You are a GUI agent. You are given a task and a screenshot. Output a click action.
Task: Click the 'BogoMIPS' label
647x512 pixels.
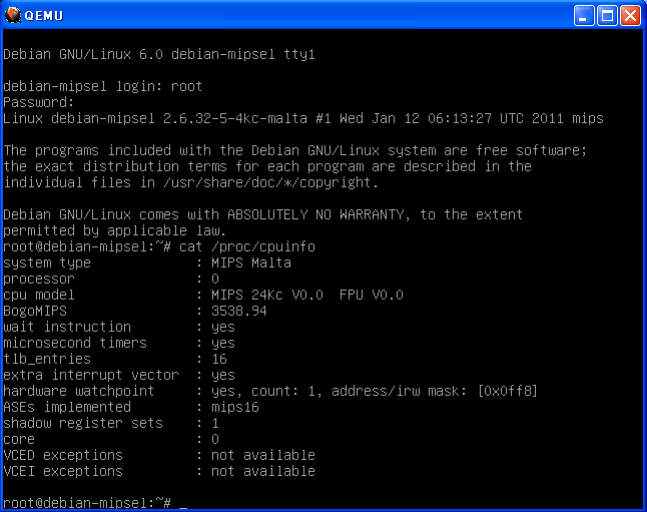click(x=35, y=311)
